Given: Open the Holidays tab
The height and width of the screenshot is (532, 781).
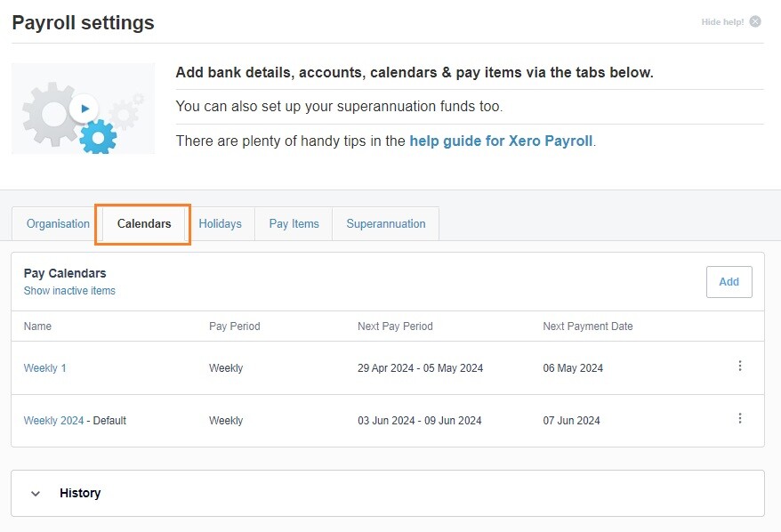Looking at the screenshot, I should coord(221,223).
